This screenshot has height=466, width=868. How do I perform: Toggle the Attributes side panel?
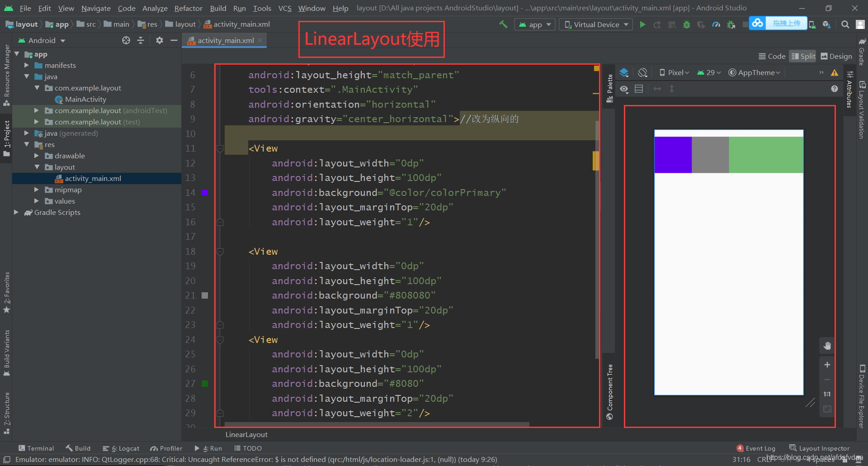coord(849,90)
